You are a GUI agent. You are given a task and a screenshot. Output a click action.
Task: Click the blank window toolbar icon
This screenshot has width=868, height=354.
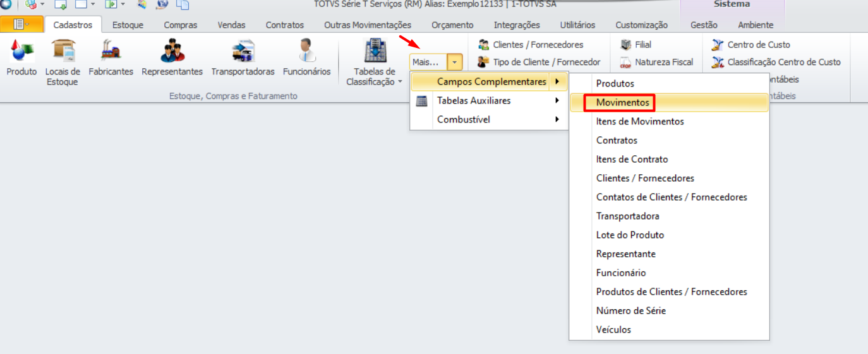click(81, 4)
